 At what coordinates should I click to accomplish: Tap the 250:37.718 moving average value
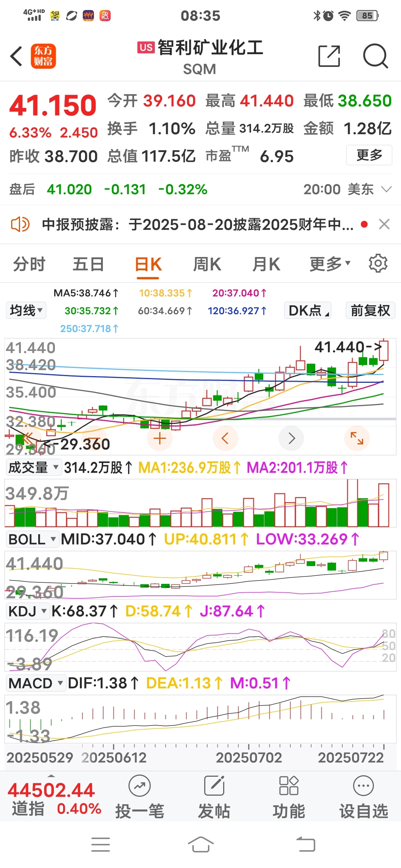click(x=89, y=329)
